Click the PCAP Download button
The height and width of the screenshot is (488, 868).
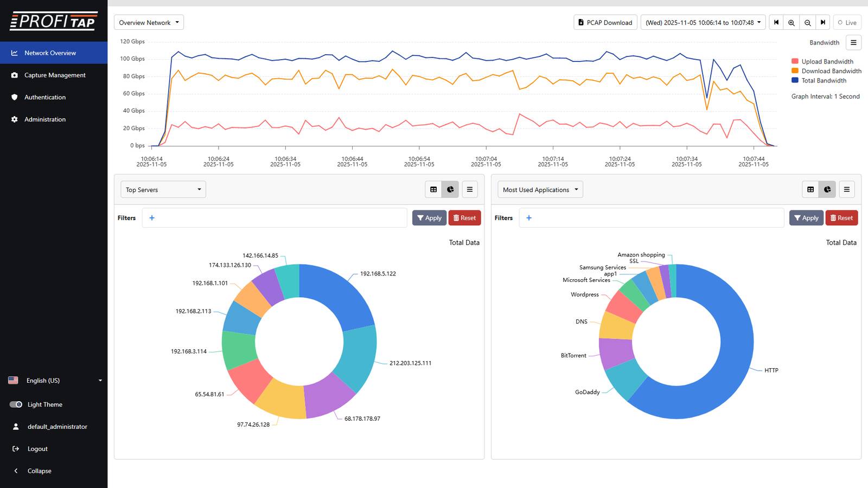click(x=605, y=22)
